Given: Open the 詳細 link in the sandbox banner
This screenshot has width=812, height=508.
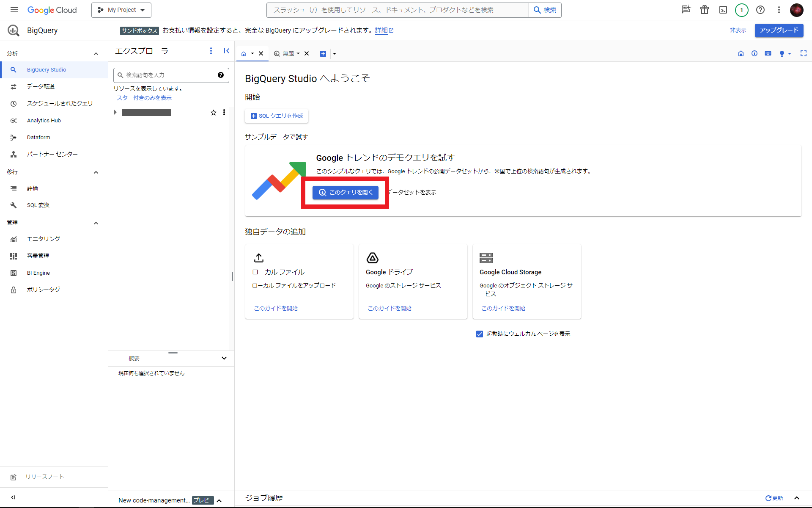Looking at the screenshot, I should [382, 30].
